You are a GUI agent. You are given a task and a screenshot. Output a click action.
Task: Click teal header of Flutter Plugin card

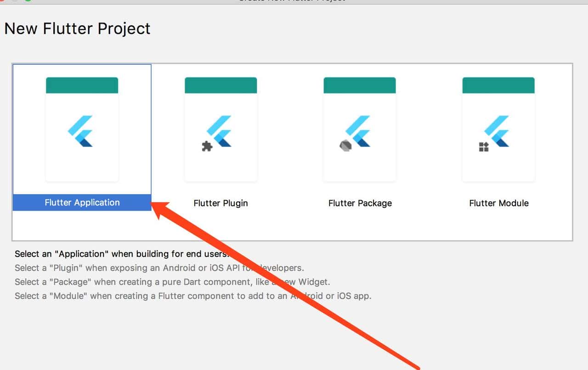pyautogui.click(x=220, y=85)
